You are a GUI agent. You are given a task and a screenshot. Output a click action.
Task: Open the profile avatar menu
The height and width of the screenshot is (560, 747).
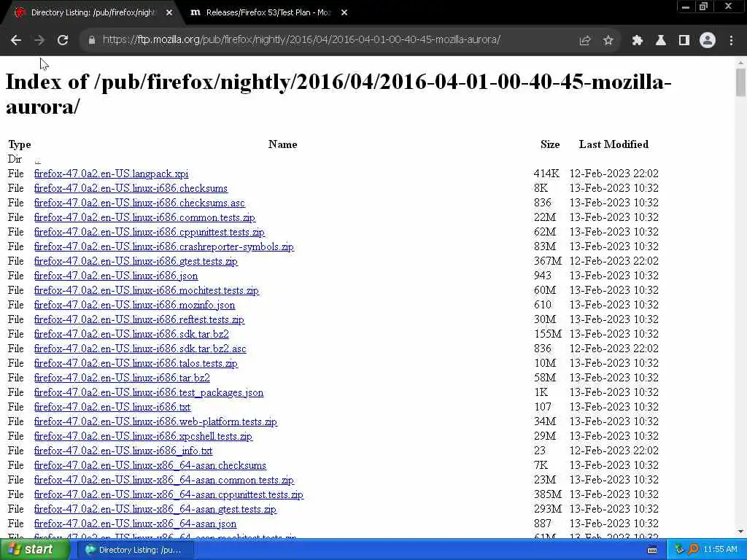coord(708,41)
